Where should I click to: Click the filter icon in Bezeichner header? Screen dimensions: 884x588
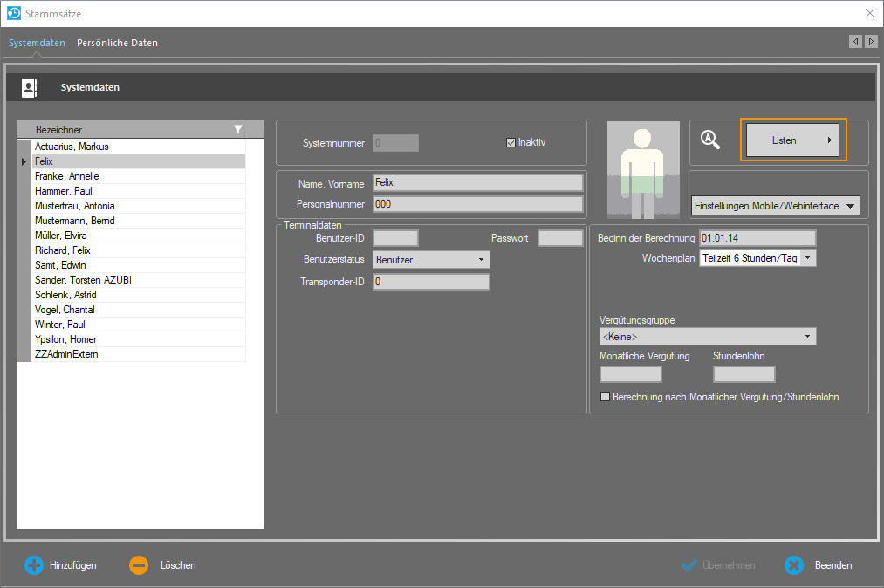(238, 129)
